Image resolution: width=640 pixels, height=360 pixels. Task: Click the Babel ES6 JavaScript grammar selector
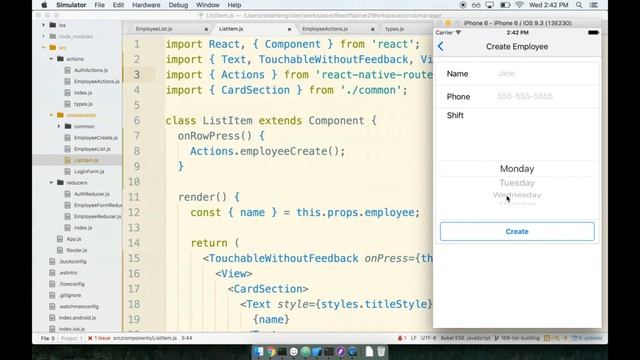(x=465, y=338)
